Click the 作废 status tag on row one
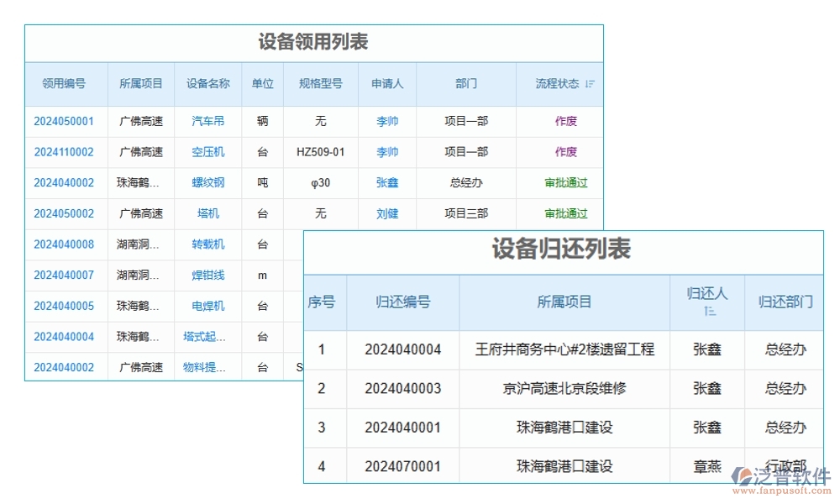The height and width of the screenshot is (504, 840). tap(560, 121)
